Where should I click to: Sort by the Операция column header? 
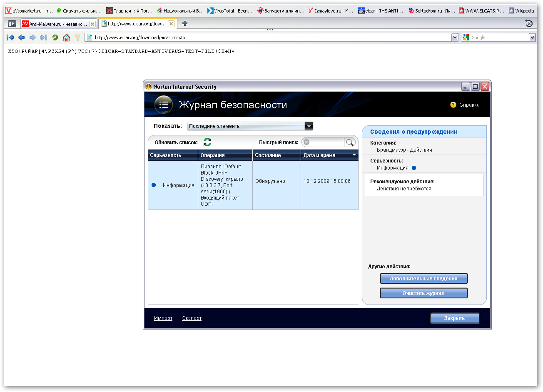[x=225, y=155]
